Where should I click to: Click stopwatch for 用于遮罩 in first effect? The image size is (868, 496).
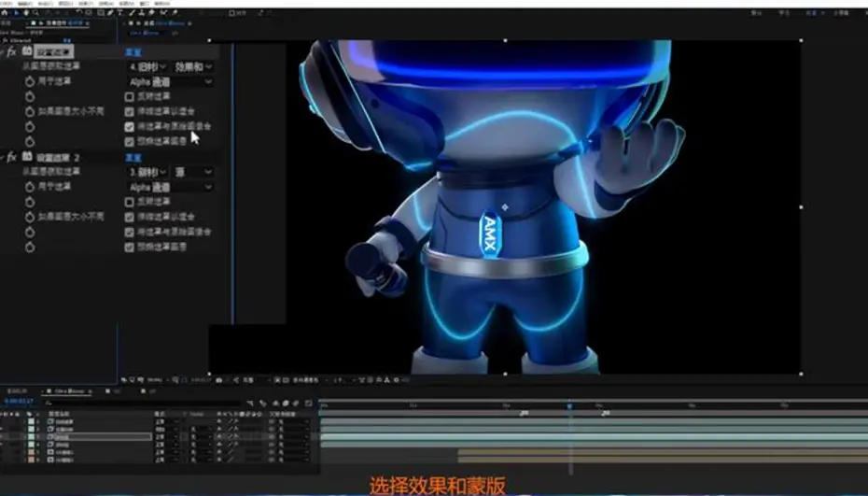pyautogui.click(x=29, y=81)
